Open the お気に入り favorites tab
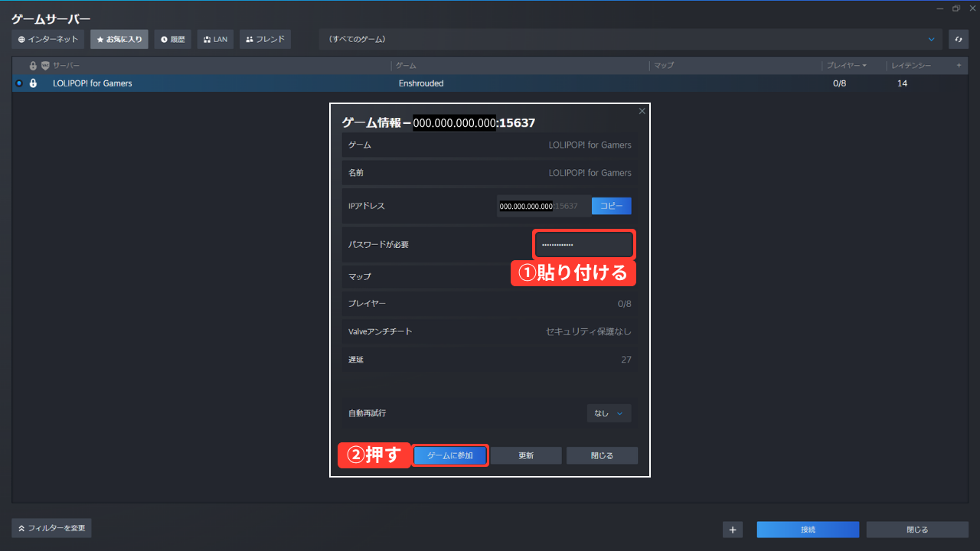 (119, 39)
